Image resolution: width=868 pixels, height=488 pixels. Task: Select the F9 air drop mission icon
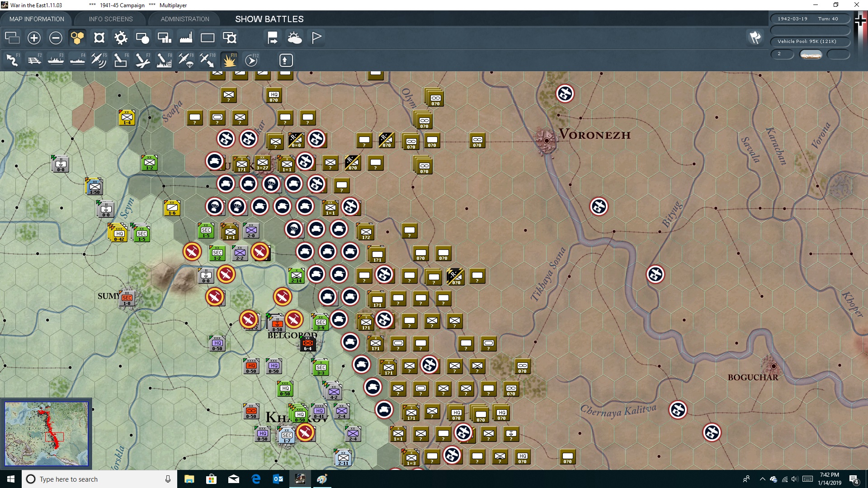point(185,60)
